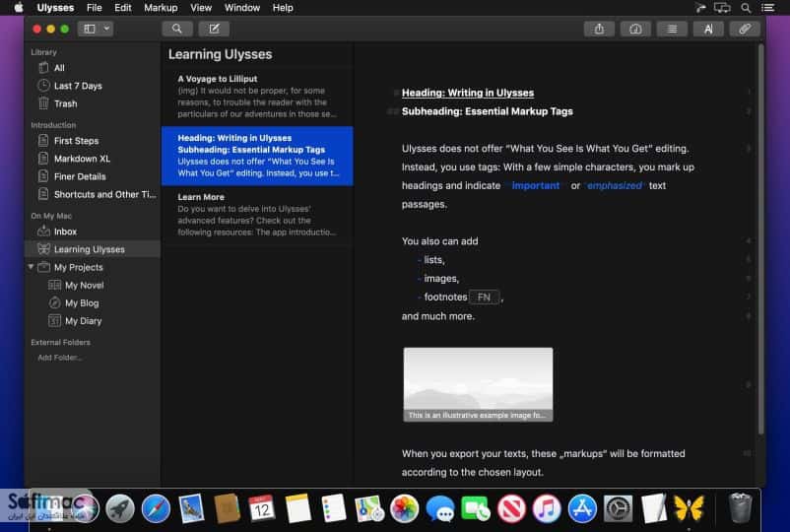790x532 pixels.
Task: Open Spotlight search in the menu bar
Action: point(746,8)
